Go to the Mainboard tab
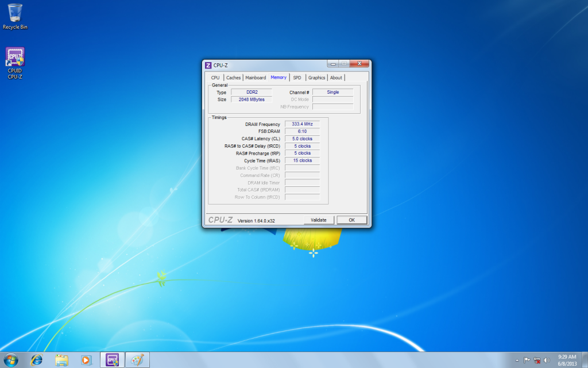Screen dimensions: 588x368 click(256, 78)
